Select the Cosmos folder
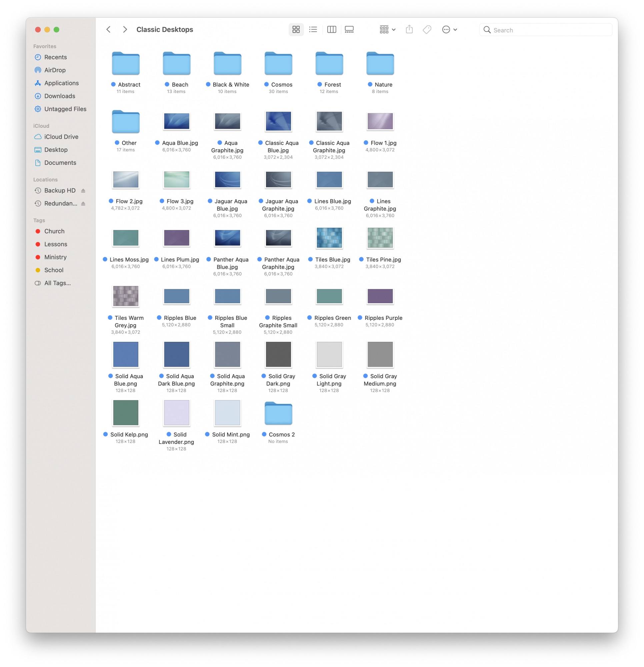644x667 pixels. pos(278,64)
